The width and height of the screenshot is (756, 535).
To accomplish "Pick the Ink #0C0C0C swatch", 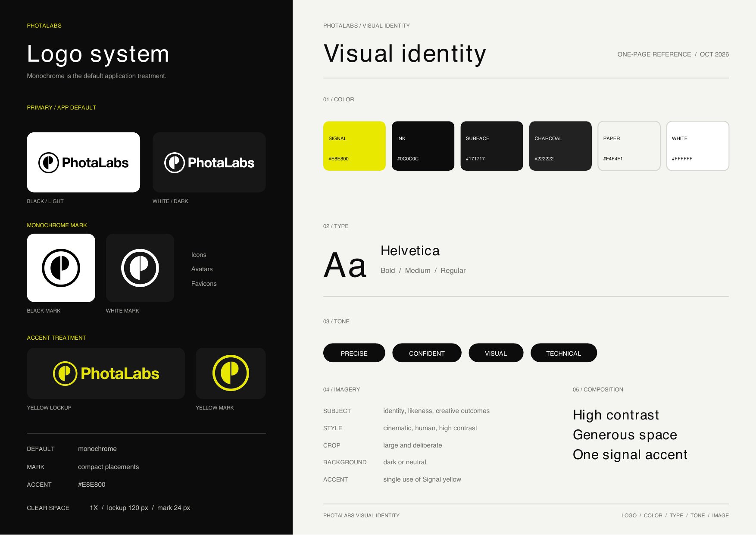I will point(423,146).
